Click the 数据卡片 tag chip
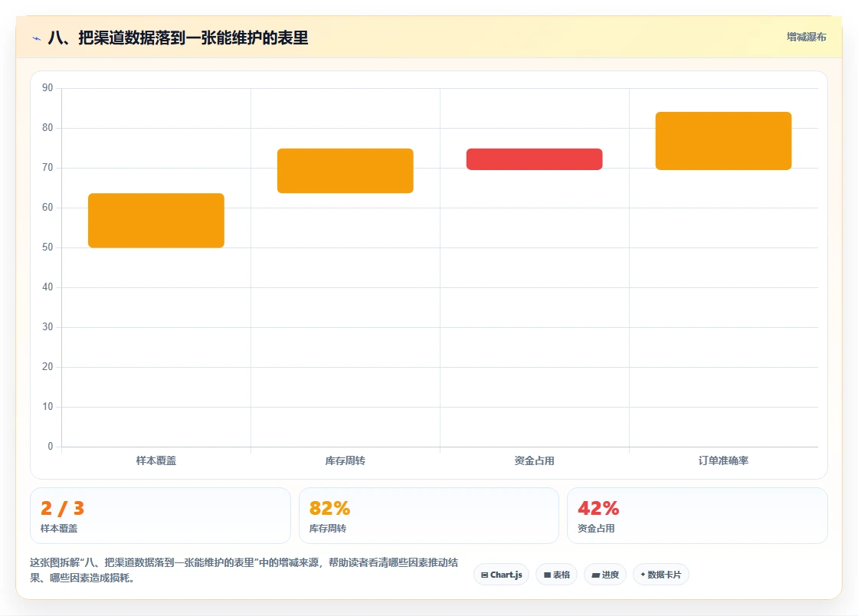858x616 pixels. (661, 575)
